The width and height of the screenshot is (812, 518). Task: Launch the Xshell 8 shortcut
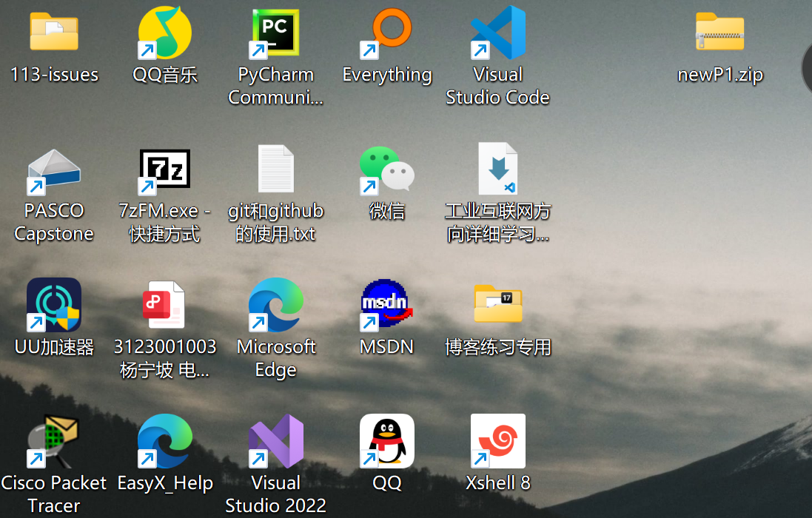(x=497, y=441)
